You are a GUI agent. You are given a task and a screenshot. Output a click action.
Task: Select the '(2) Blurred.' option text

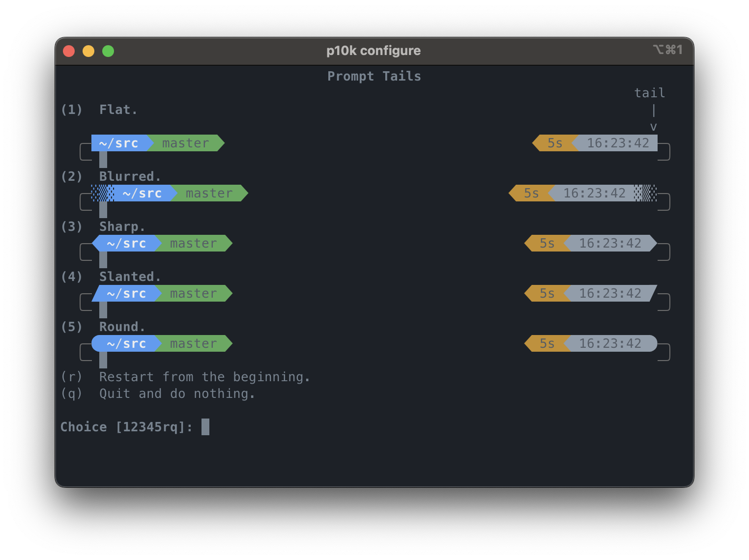(x=111, y=176)
